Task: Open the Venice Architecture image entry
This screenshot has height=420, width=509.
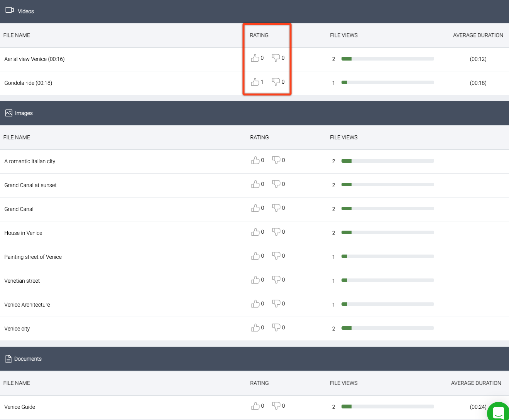Action: tap(27, 305)
